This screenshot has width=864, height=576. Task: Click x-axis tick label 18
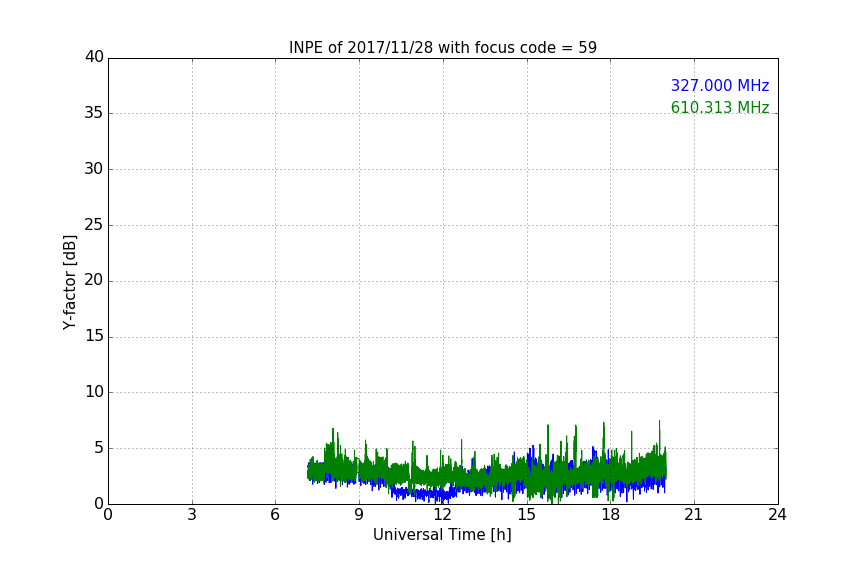point(610,515)
